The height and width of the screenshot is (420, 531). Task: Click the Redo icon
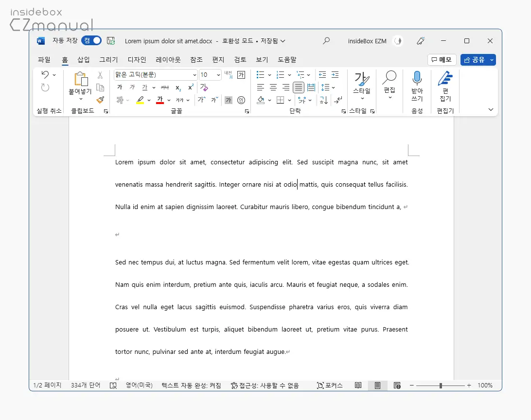pyautogui.click(x=45, y=87)
